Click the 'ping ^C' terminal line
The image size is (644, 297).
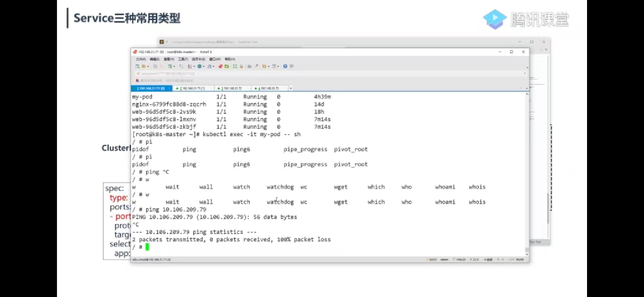[x=151, y=172]
